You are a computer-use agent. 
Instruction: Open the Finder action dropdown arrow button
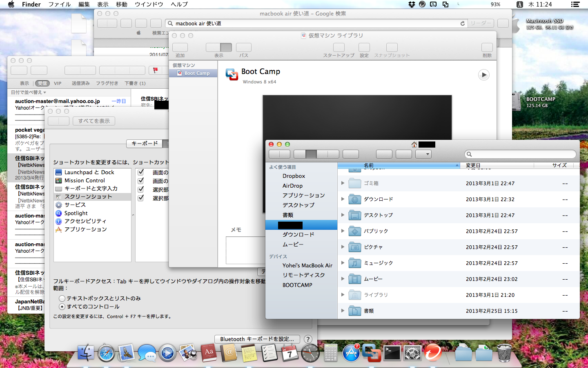click(x=423, y=154)
